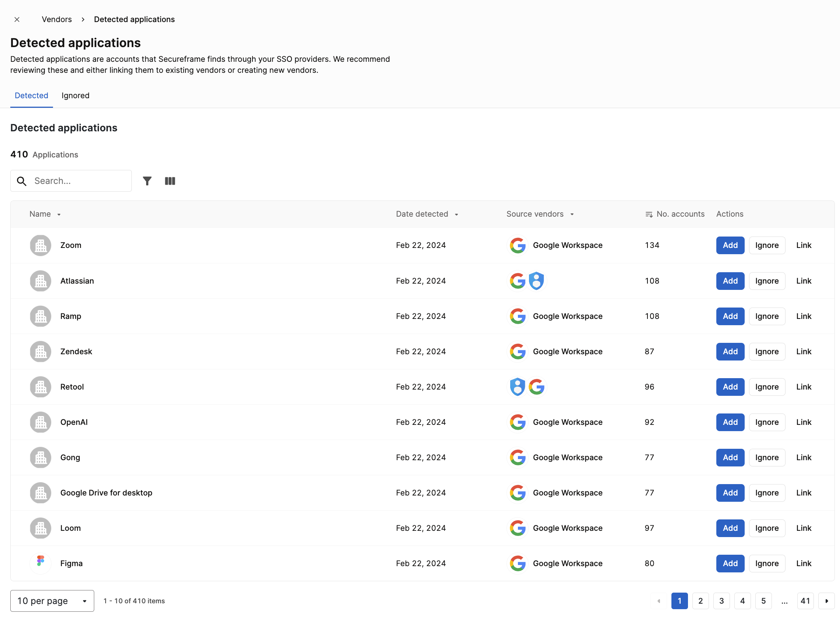
Task: Click the search magnifier icon
Action: 22,181
